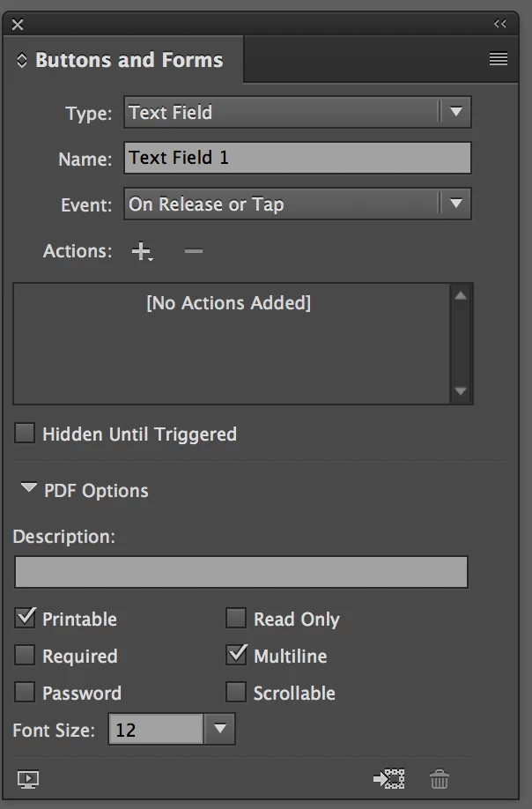Cycle panel view with title arrows icon
This screenshot has width=532, height=809.
point(22,60)
